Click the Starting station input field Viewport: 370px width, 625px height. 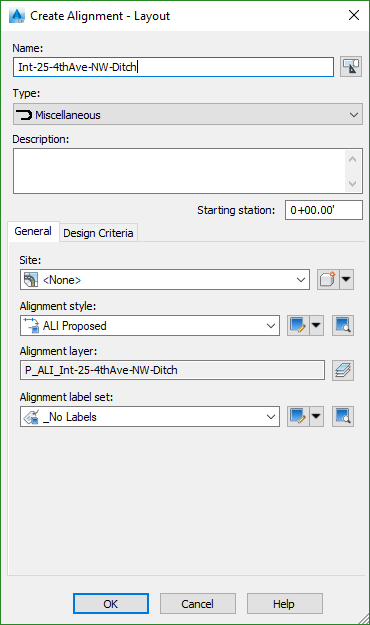point(324,210)
